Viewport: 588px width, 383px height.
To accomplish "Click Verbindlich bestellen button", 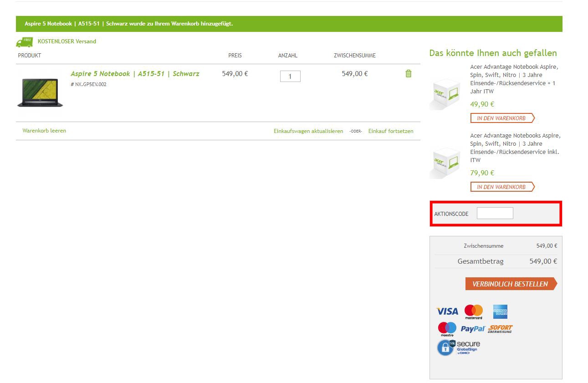I will 511,284.
